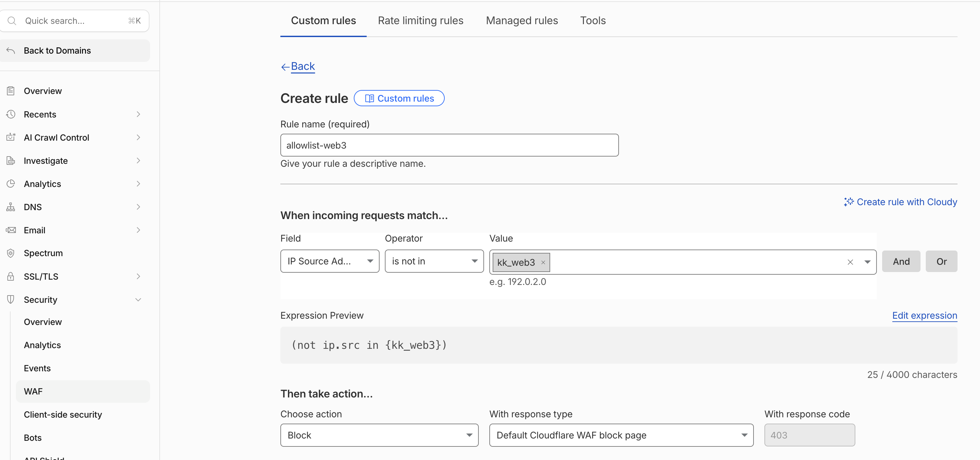Click the left arrow beside Back link
The height and width of the screenshot is (460, 980).
pos(285,67)
